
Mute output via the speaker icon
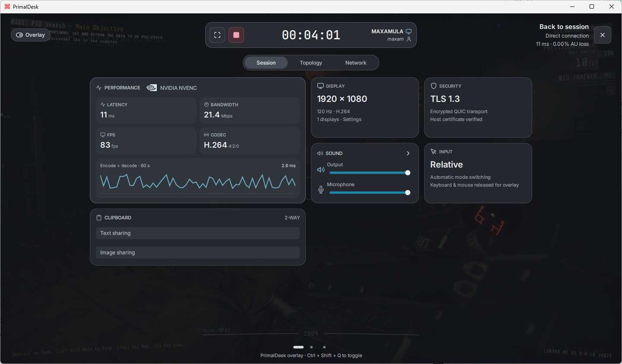[321, 170]
